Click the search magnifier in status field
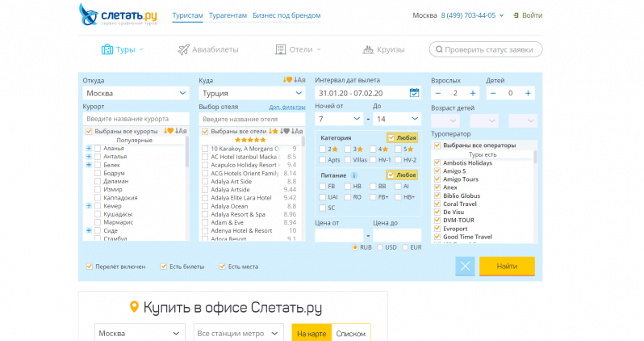 (439, 49)
